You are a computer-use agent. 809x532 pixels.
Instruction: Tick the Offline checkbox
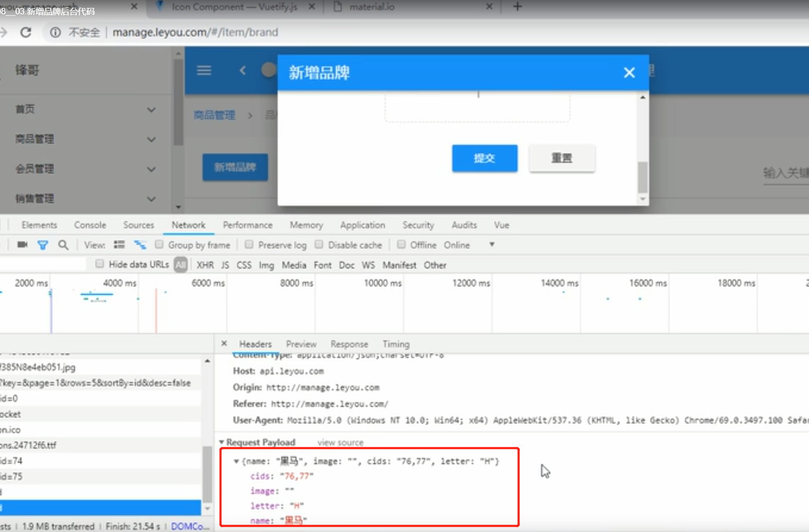401,245
